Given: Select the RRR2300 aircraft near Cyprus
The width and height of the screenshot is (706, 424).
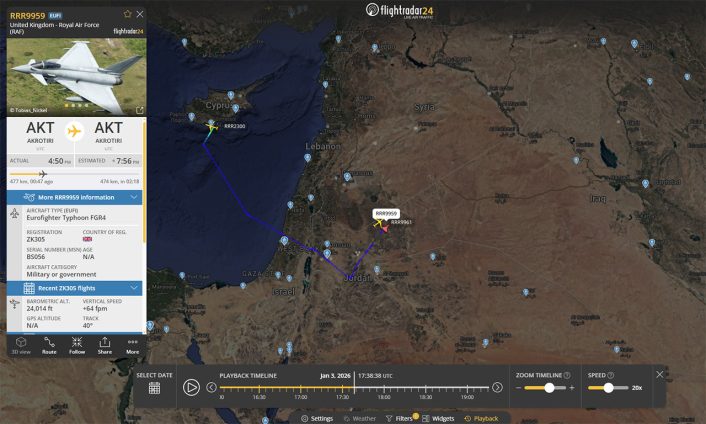Looking at the screenshot, I should pyautogui.click(x=211, y=127).
